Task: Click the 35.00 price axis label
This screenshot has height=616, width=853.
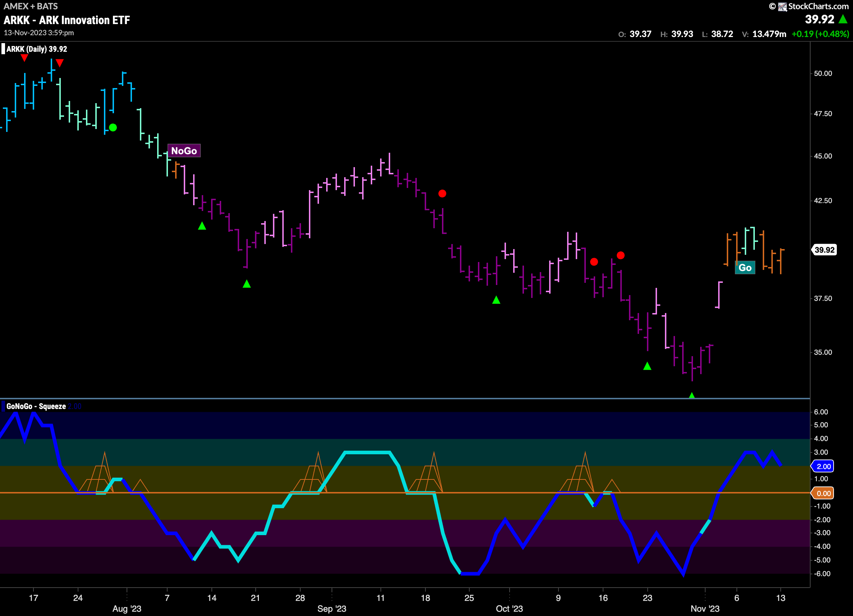Action: pyautogui.click(x=823, y=352)
